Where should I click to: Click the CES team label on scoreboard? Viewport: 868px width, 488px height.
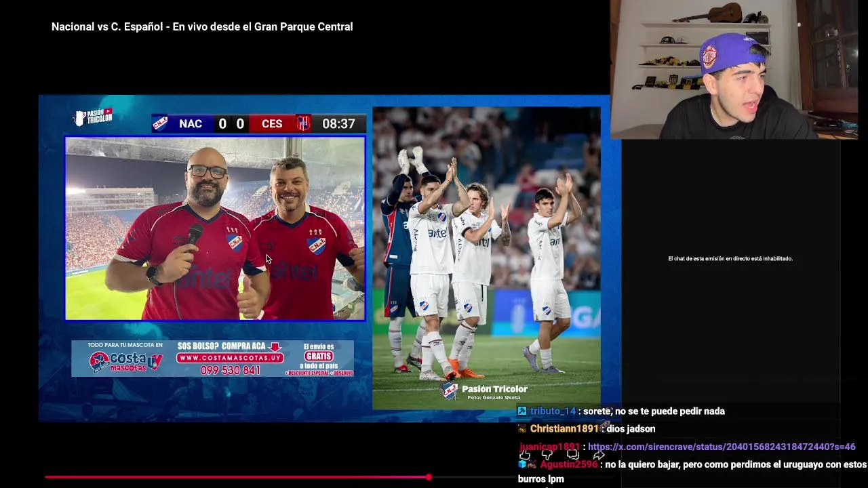272,124
